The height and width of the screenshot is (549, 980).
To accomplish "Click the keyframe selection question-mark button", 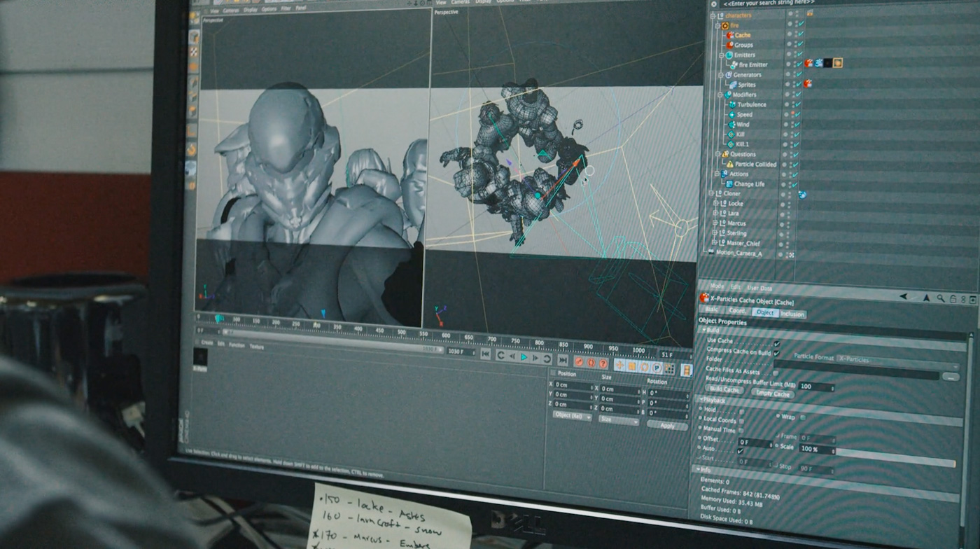I will [x=603, y=364].
